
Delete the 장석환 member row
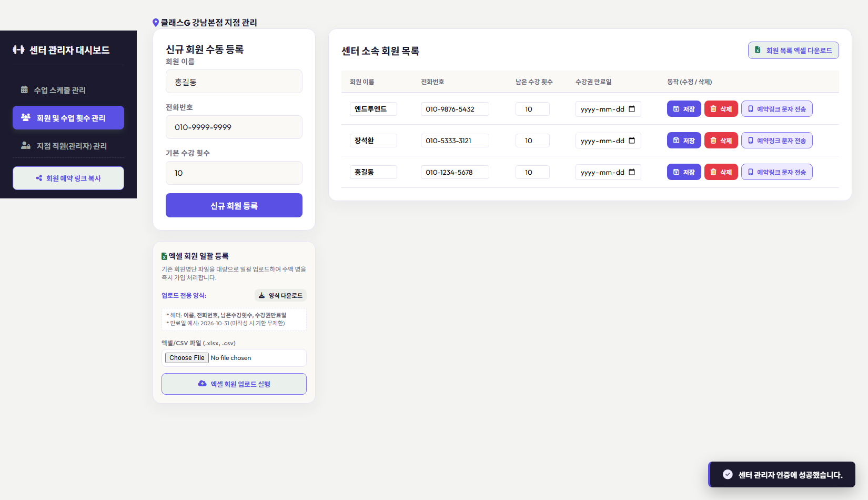coord(721,141)
